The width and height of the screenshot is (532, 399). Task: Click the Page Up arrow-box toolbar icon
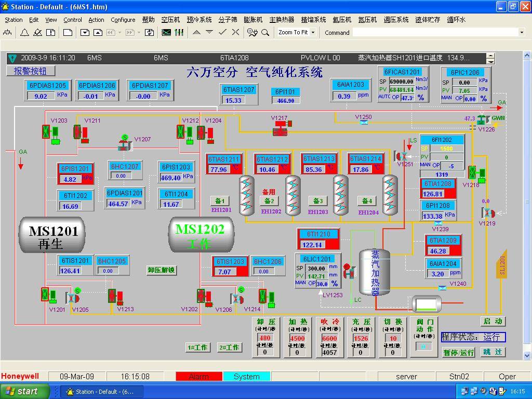click(x=98, y=32)
